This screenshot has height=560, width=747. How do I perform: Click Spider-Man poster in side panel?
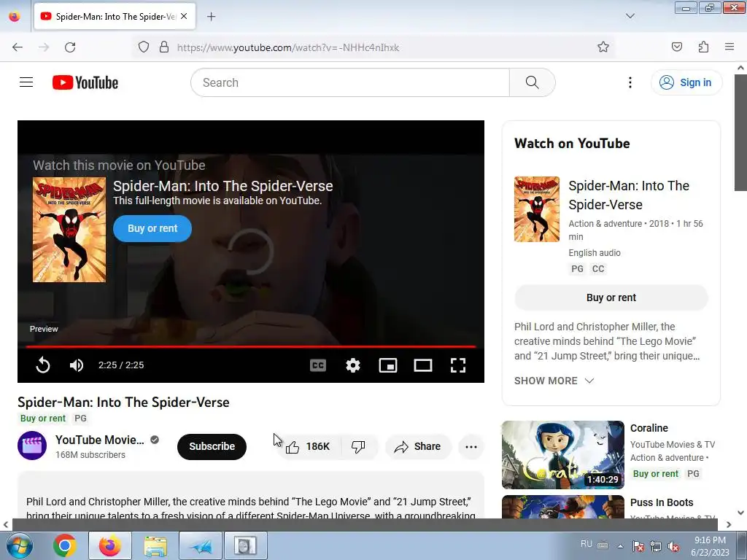pyautogui.click(x=537, y=209)
